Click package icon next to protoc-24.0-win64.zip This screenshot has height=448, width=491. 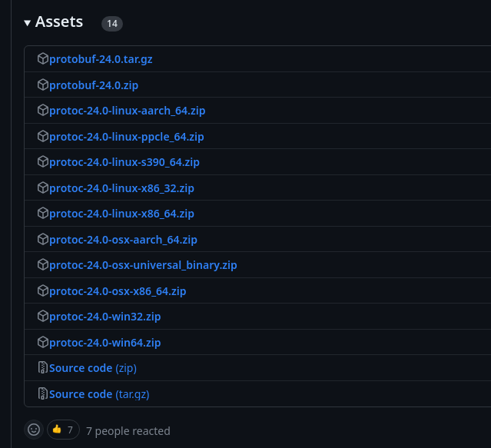point(43,342)
